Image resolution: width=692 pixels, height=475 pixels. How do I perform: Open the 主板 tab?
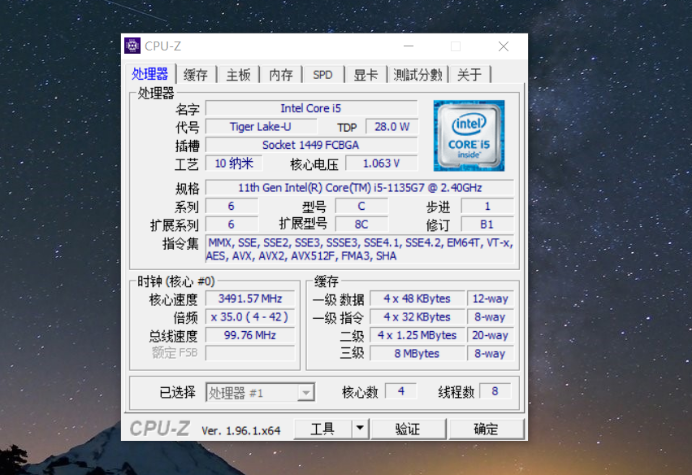click(x=238, y=75)
